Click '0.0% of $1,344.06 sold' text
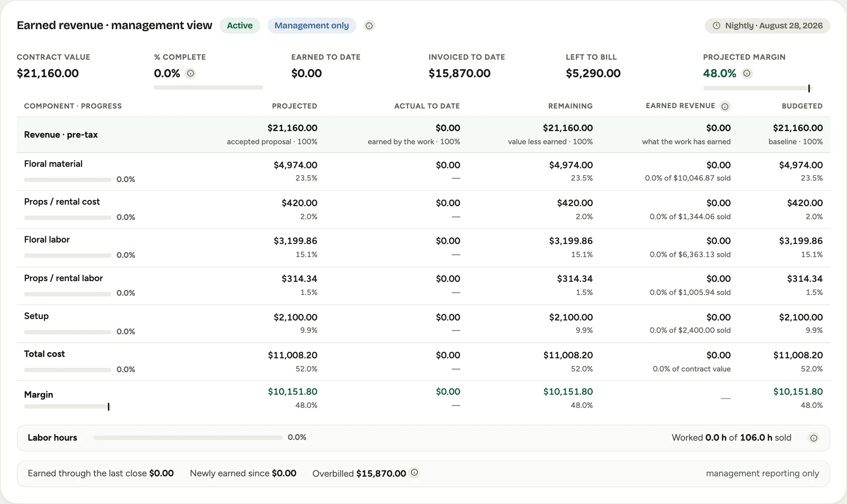 (x=690, y=217)
